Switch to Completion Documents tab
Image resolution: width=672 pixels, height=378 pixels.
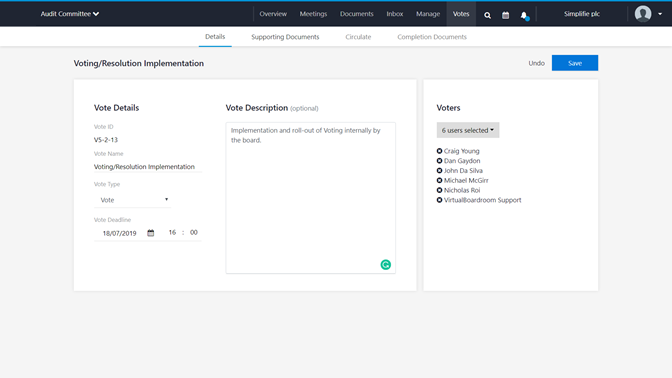432,37
